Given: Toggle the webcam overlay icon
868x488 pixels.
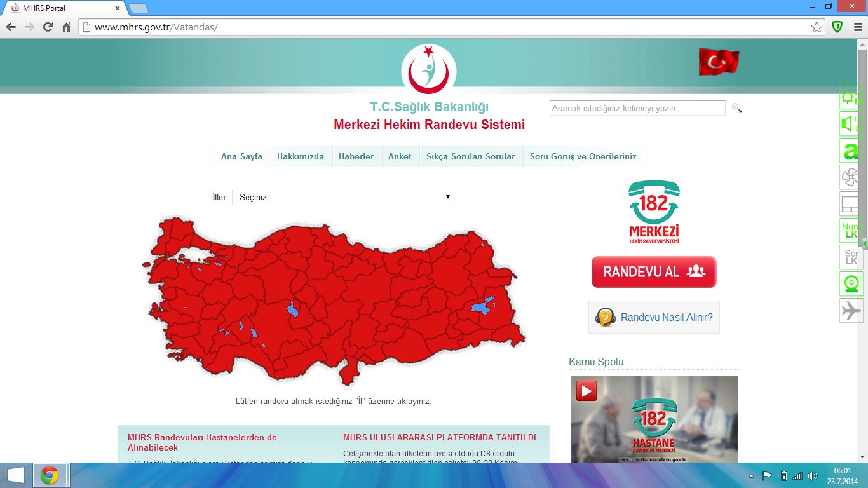Looking at the screenshot, I should (850, 284).
